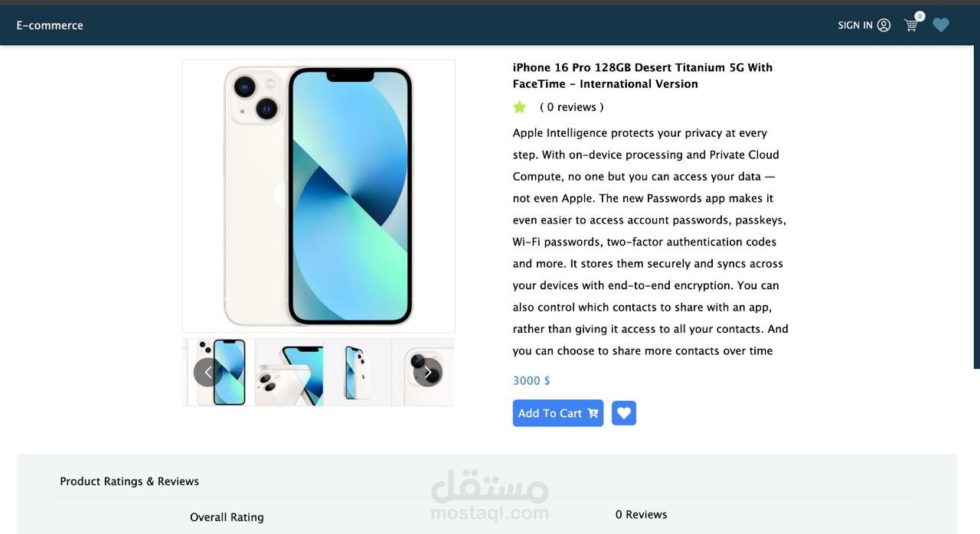Viewport: 980px width, 534px height.
Task: Add the iPhone to wishlist with the heart button
Action: [x=624, y=413]
